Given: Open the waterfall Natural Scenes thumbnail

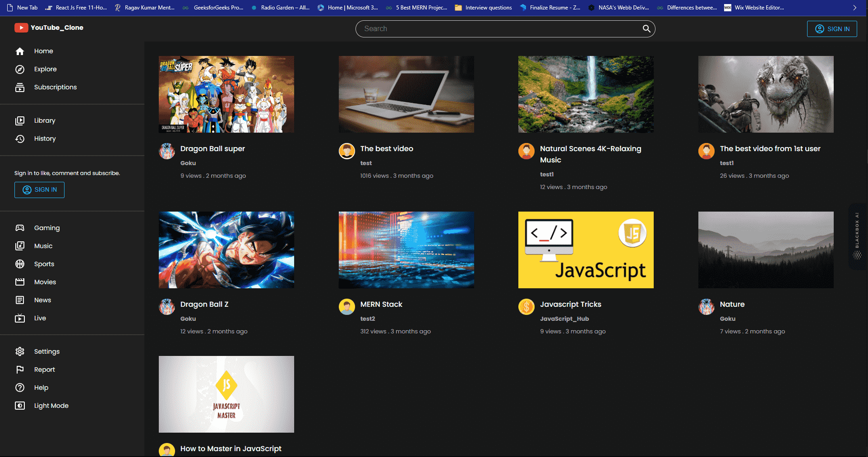Looking at the screenshot, I should pos(586,94).
